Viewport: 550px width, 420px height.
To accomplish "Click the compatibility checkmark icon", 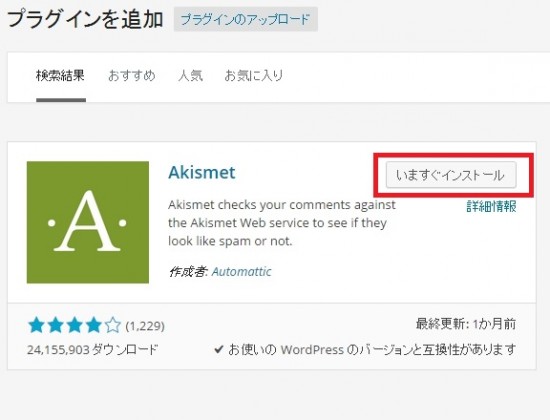I will click(219, 349).
